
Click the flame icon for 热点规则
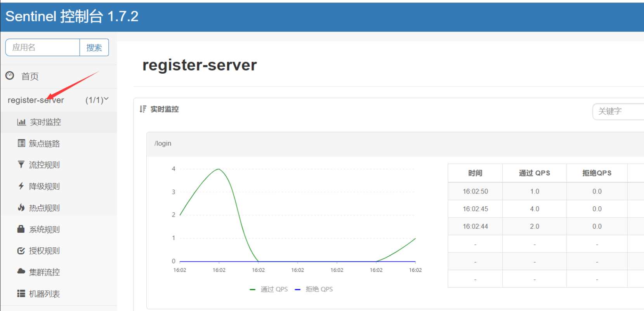click(21, 208)
